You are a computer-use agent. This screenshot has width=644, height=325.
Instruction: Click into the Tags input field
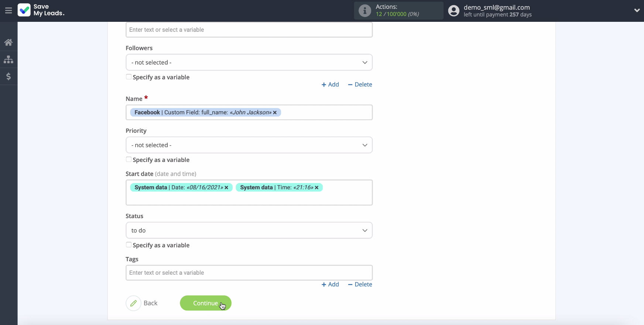[249, 273]
